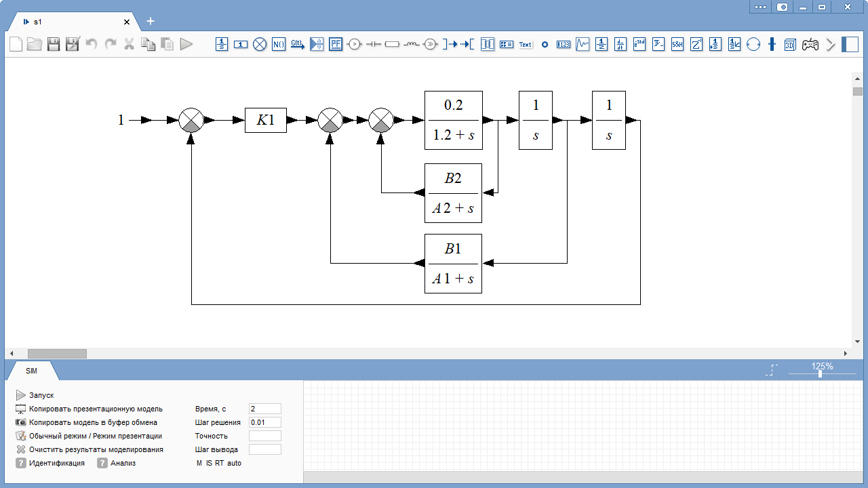
Task: Click Запуск to run simulation
Action: click(35, 395)
